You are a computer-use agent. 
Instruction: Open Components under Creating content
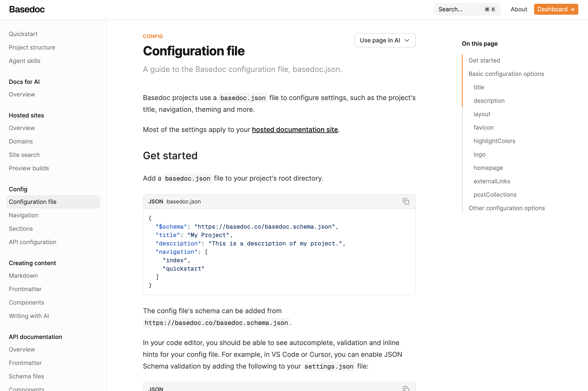[26, 302]
